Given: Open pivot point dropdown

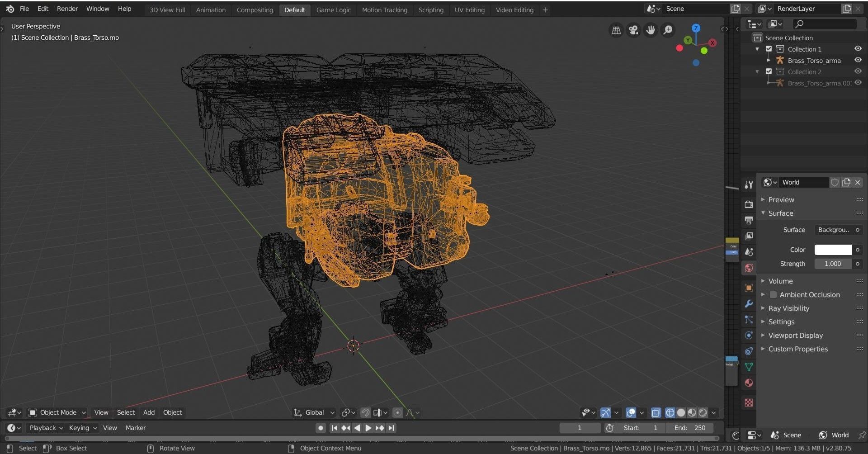Looking at the screenshot, I should tap(349, 412).
